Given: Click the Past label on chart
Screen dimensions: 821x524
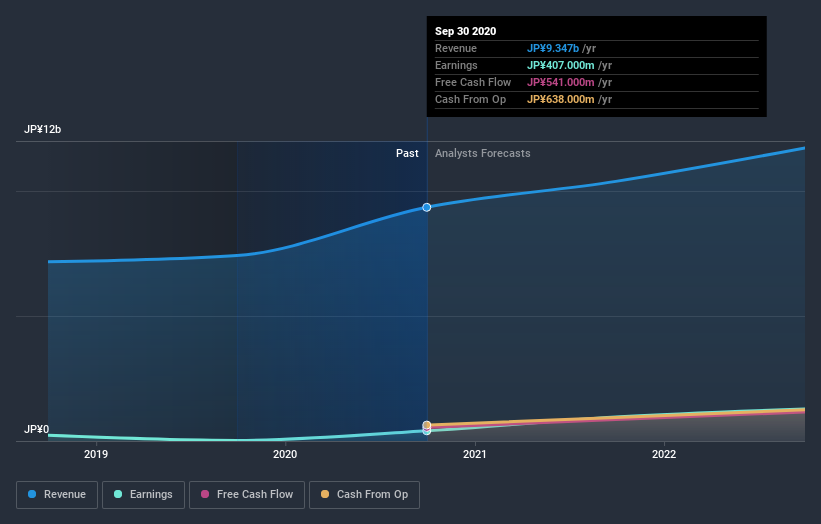Looking at the screenshot, I should [x=407, y=153].
